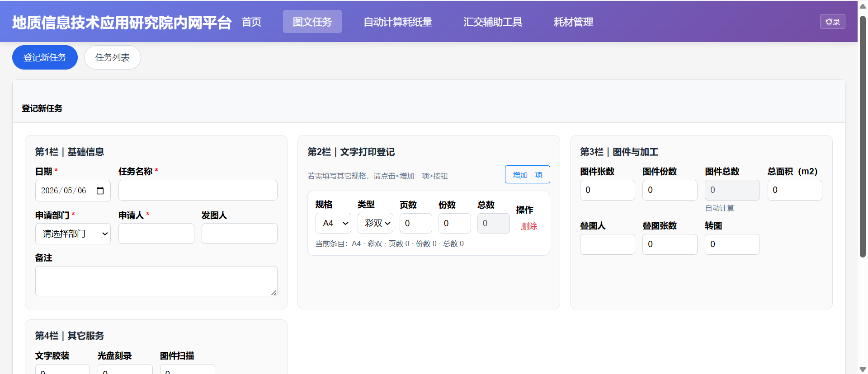Open the calendar picker icon in 日期 field
Image resolution: width=868 pixels, height=374 pixels.
tap(100, 191)
